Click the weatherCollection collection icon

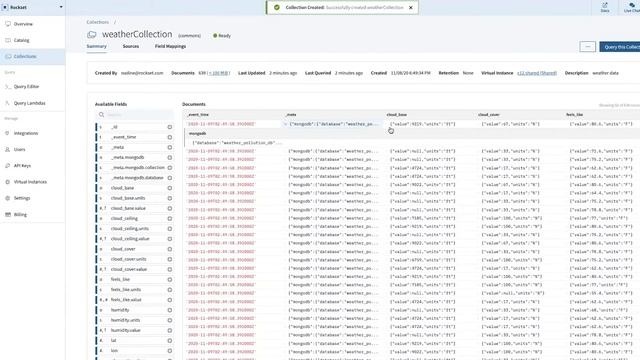tap(92, 35)
